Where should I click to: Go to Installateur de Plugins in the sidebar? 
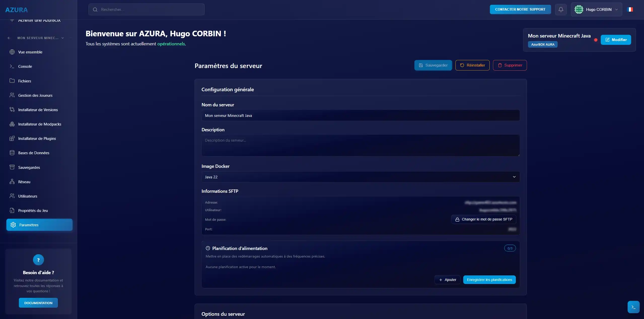click(x=37, y=139)
